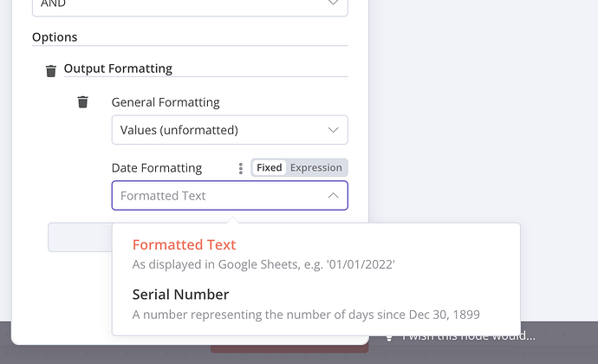Click the down chevron in Values (unformatted) box
This screenshot has height=364, width=598.
[333, 130]
